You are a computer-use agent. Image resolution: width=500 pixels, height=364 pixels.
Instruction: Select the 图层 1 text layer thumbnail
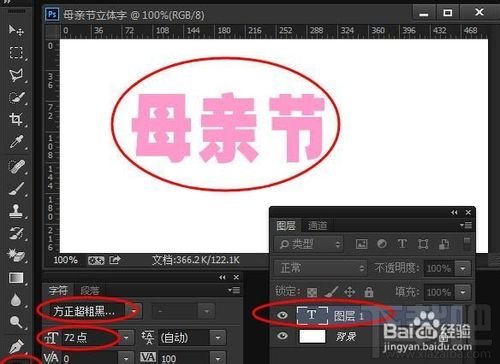312,315
